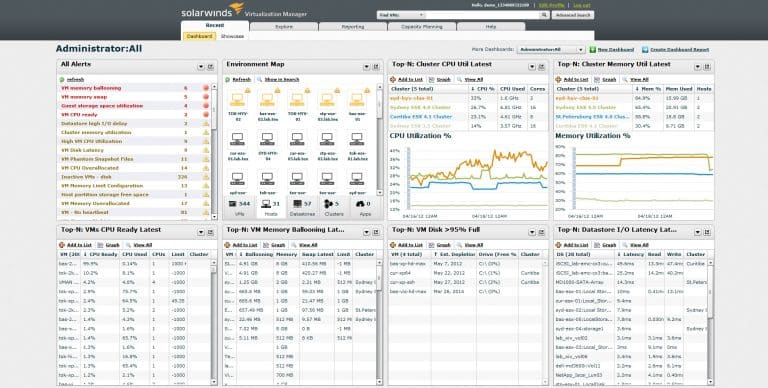Click the Advanced Search button
The height and width of the screenshot is (388, 768).
click(x=573, y=15)
